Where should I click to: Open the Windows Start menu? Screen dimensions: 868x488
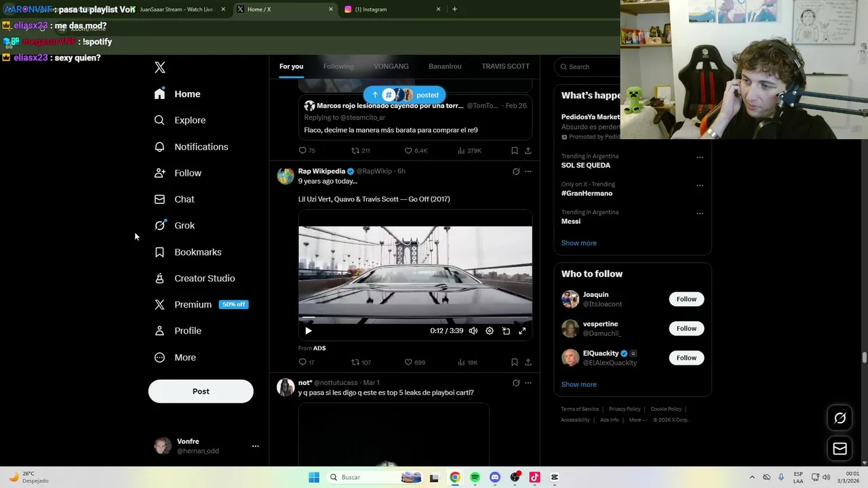[314, 477]
